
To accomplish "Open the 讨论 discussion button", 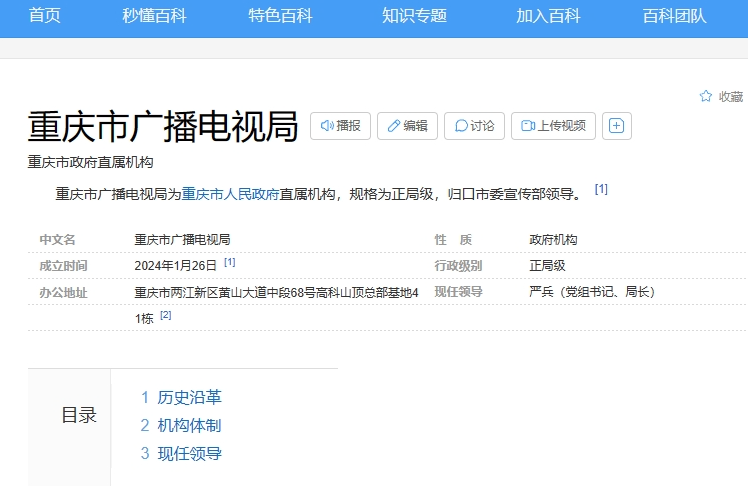I will 474,126.
